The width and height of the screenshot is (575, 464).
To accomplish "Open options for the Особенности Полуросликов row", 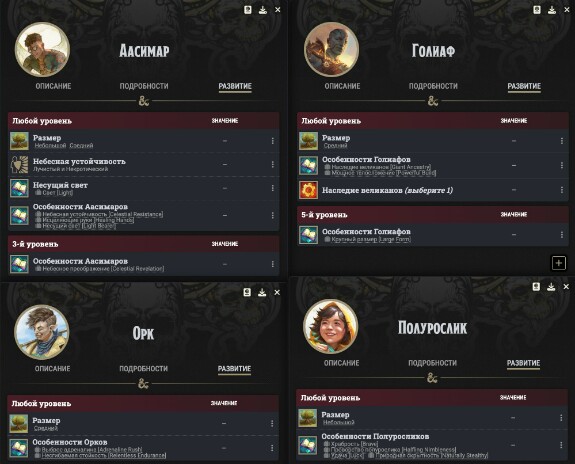I will click(x=561, y=445).
